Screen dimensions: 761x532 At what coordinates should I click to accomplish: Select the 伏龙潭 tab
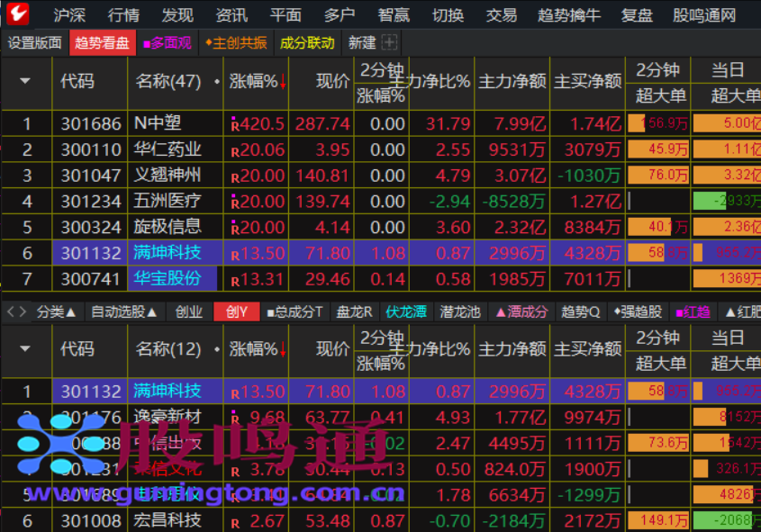[x=406, y=311]
